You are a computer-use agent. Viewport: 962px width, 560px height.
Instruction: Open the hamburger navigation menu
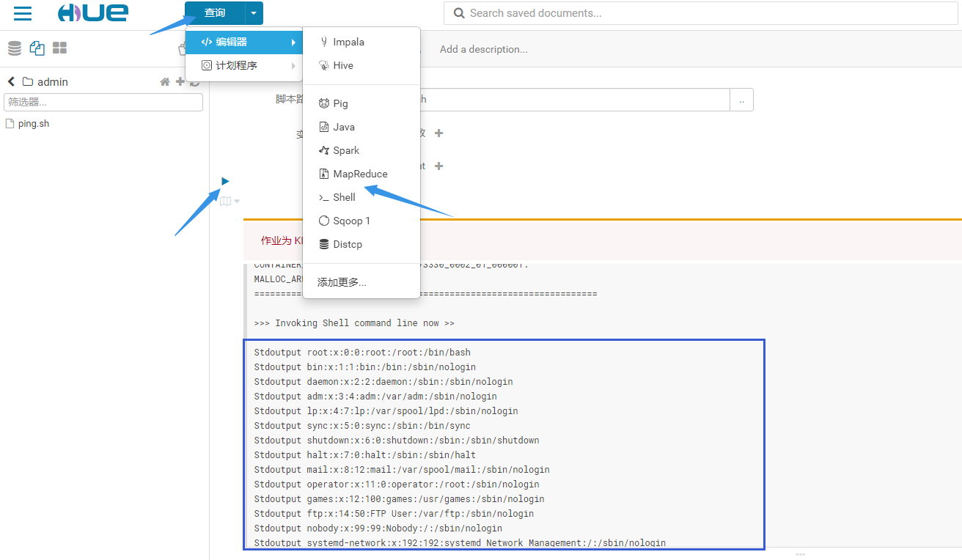[23, 13]
